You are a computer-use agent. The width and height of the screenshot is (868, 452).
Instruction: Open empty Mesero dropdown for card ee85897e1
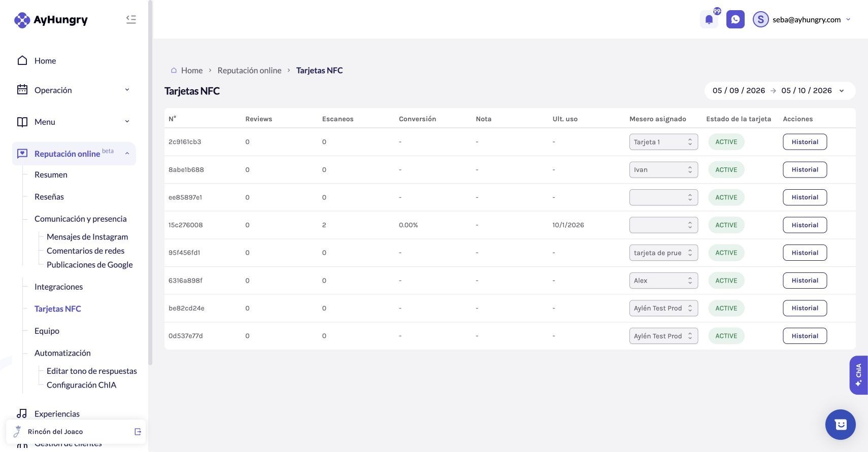tap(663, 197)
